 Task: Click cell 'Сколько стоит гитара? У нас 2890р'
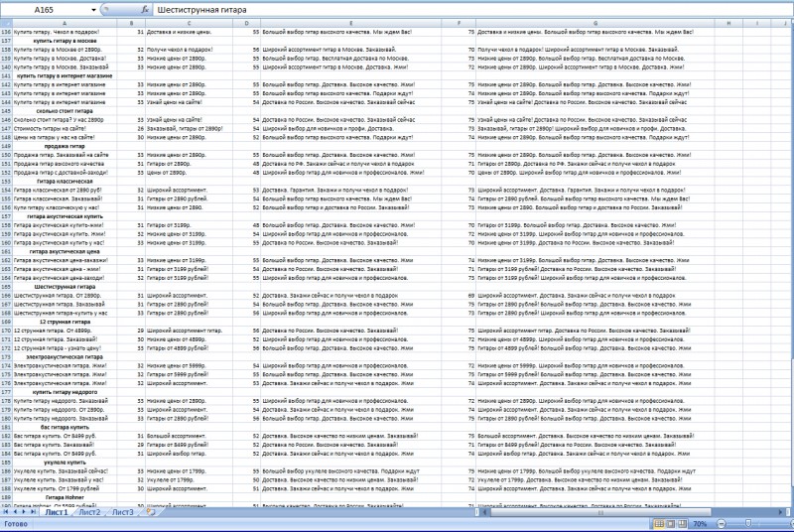point(65,120)
